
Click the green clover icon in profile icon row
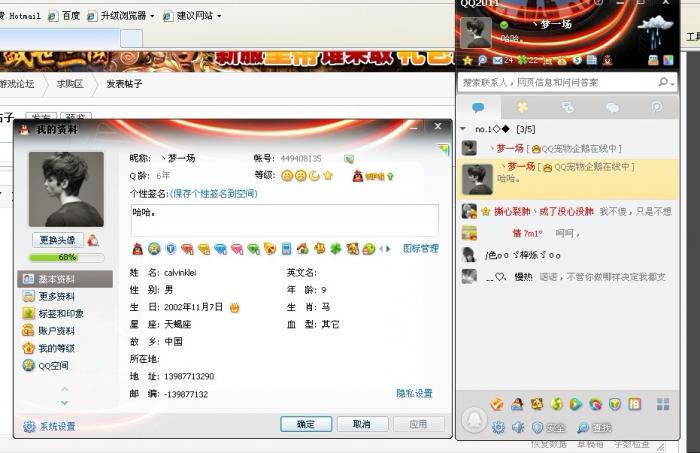pos(335,249)
